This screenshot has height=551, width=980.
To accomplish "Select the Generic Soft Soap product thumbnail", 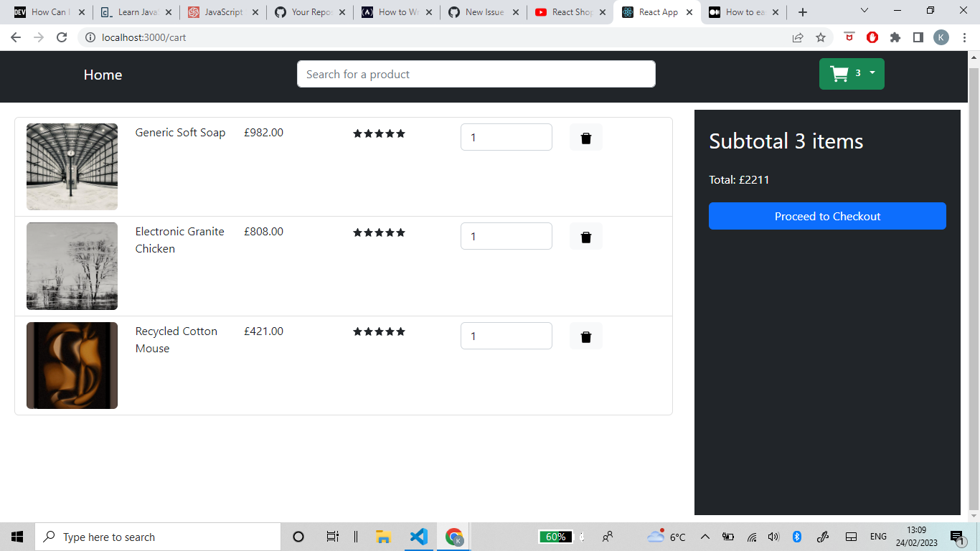I will point(72,166).
